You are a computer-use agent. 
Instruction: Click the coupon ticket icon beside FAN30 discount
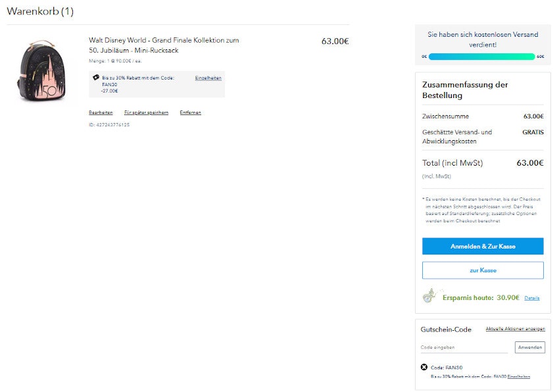tap(96, 78)
